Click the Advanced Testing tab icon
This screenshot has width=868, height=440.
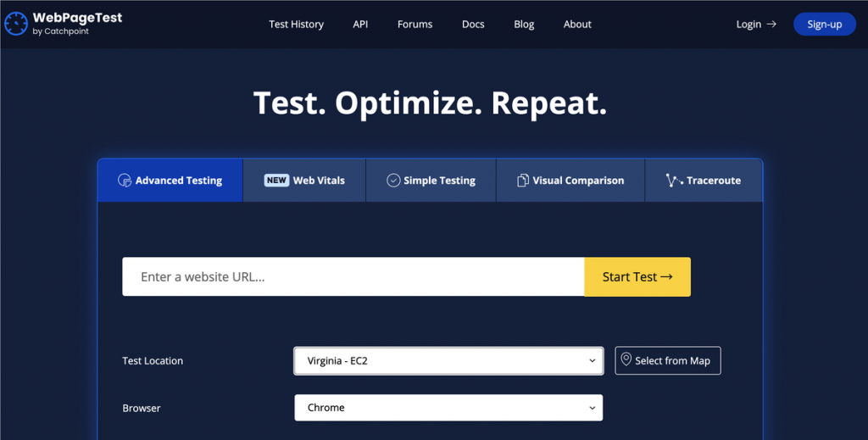(x=125, y=181)
